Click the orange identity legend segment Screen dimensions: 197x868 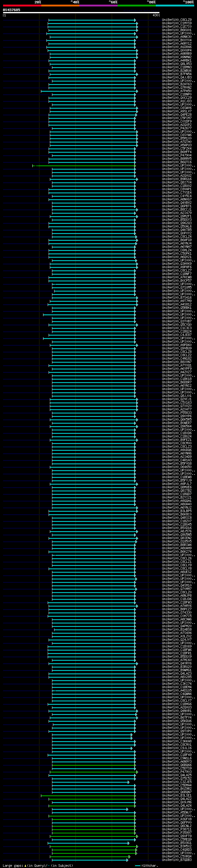60,6
